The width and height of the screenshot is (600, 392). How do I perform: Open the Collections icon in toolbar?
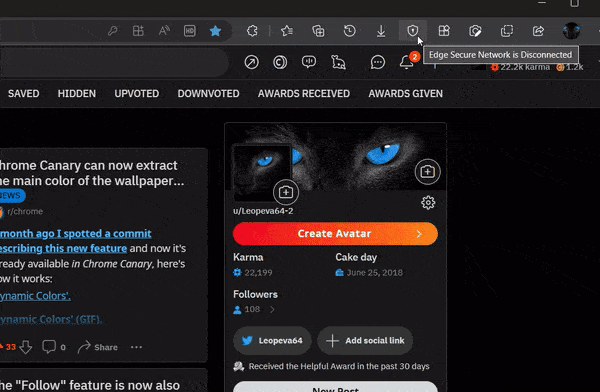318,31
